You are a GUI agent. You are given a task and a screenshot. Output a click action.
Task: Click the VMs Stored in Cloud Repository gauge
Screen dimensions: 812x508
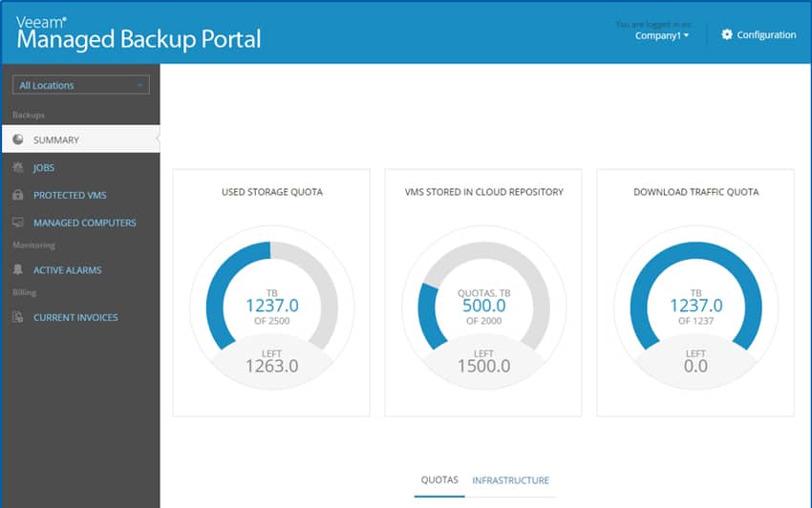(483, 307)
